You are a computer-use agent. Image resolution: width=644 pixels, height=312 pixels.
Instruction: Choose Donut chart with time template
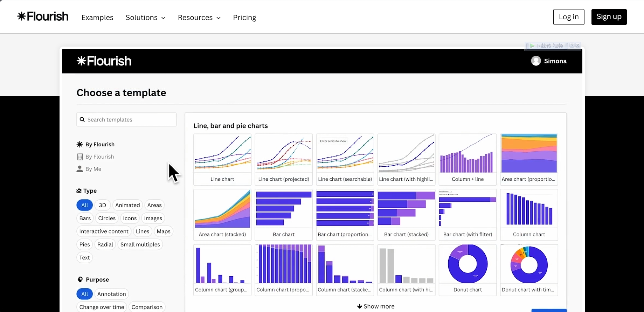529,270
